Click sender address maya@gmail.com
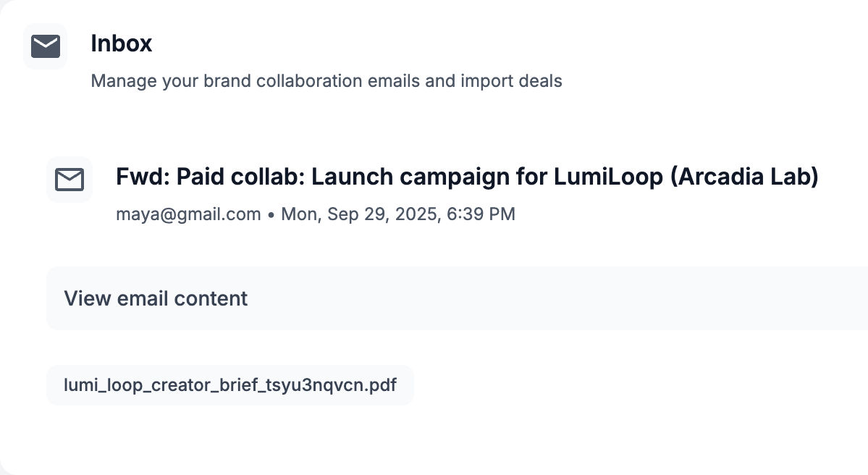The width and height of the screenshot is (868, 475). (188, 214)
